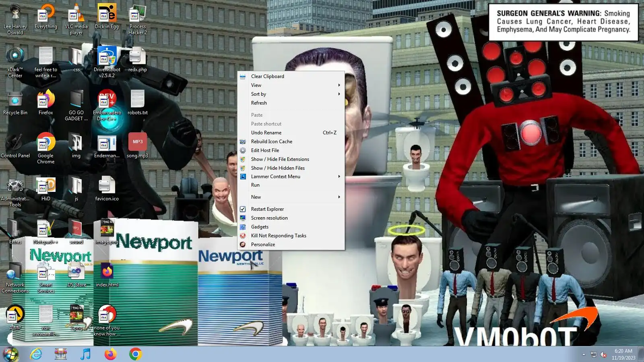Image resolution: width=644 pixels, height=362 pixels.
Task: Launch Internet Explorer from taskbar
Action: [36, 354]
